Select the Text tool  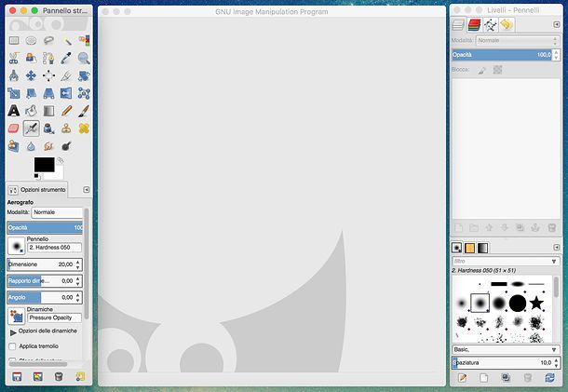(14, 111)
